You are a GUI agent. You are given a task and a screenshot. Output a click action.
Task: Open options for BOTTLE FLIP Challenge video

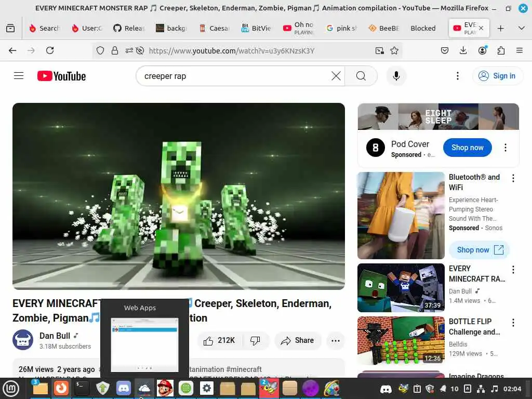(513, 323)
